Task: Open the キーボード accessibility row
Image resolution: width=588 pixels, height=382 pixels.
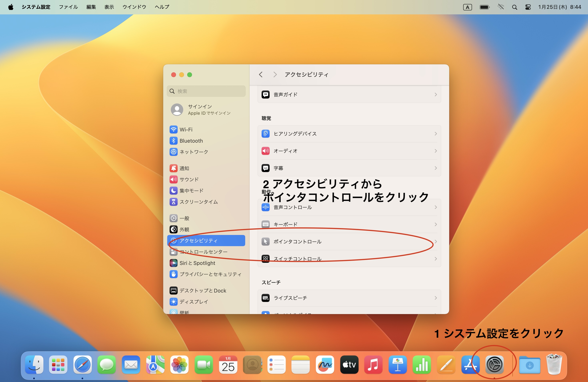Action: coord(349,224)
